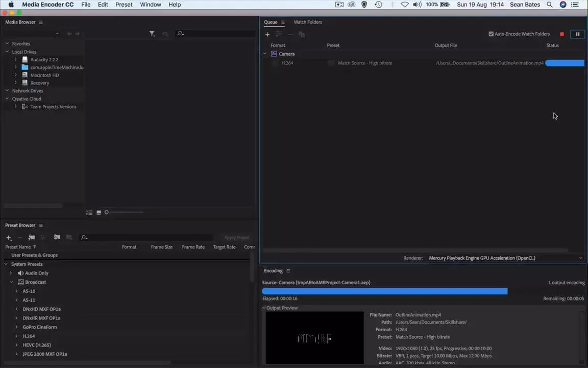The image size is (588, 368).
Task: Click the Recovery drive icon
Action: coord(24,83)
